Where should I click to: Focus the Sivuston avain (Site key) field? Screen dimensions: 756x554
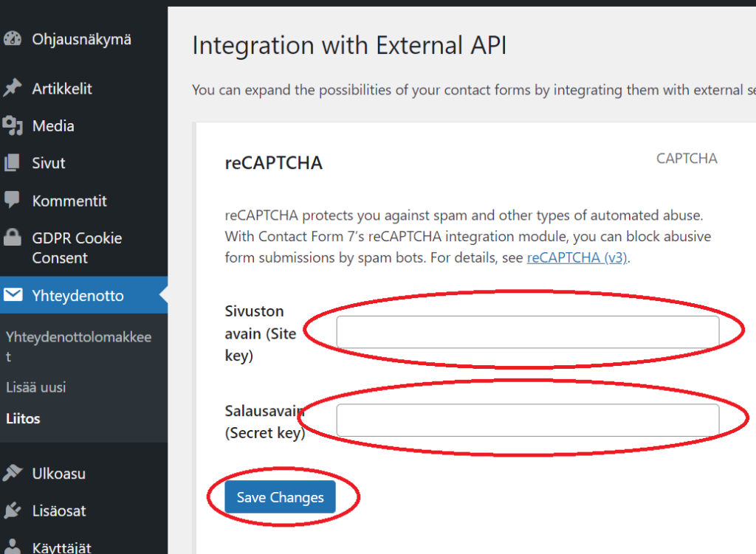click(527, 332)
